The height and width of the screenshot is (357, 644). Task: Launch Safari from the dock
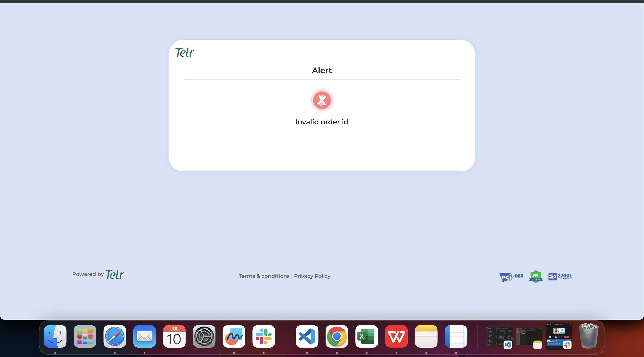[115, 336]
